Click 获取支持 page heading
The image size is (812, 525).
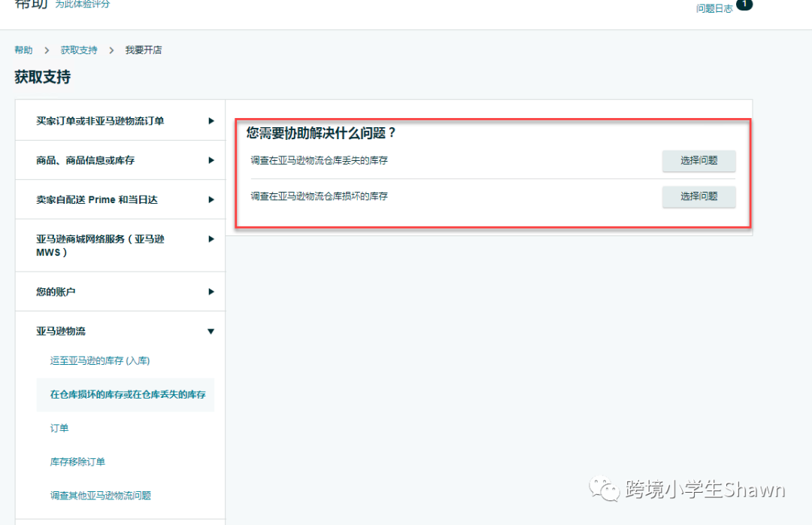(42, 77)
